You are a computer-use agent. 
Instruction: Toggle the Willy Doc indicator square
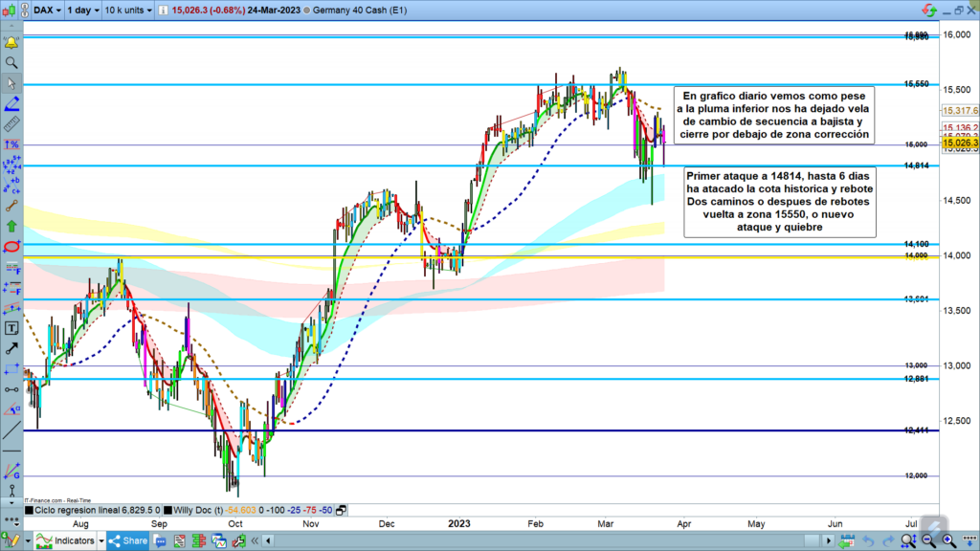click(x=168, y=511)
